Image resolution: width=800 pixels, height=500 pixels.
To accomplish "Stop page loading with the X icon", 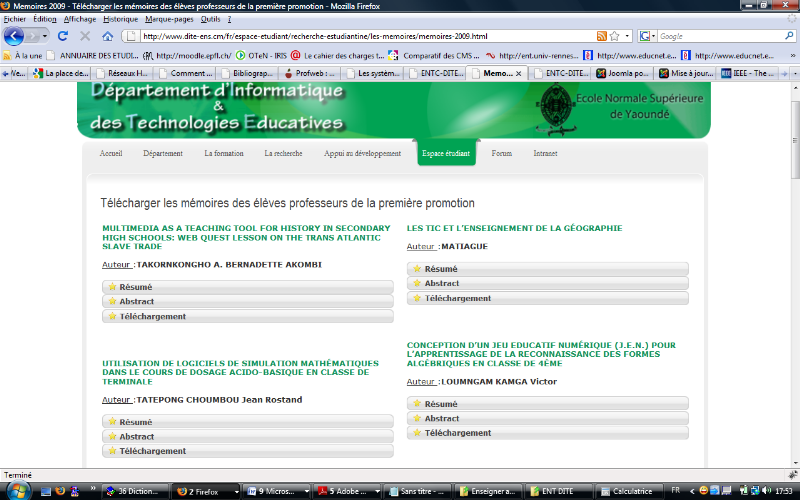I will point(84,36).
